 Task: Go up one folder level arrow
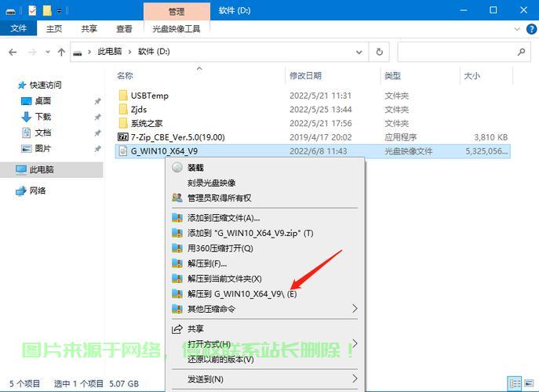[61, 53]
